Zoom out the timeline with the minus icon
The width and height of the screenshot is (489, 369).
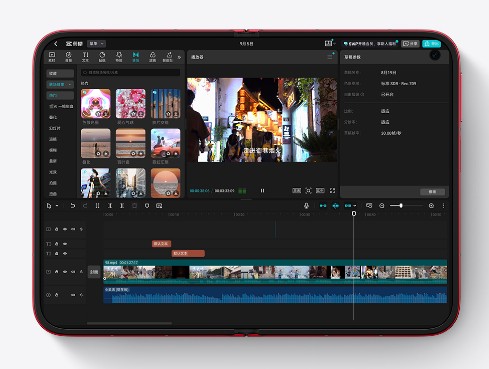(x=382, y=206)
